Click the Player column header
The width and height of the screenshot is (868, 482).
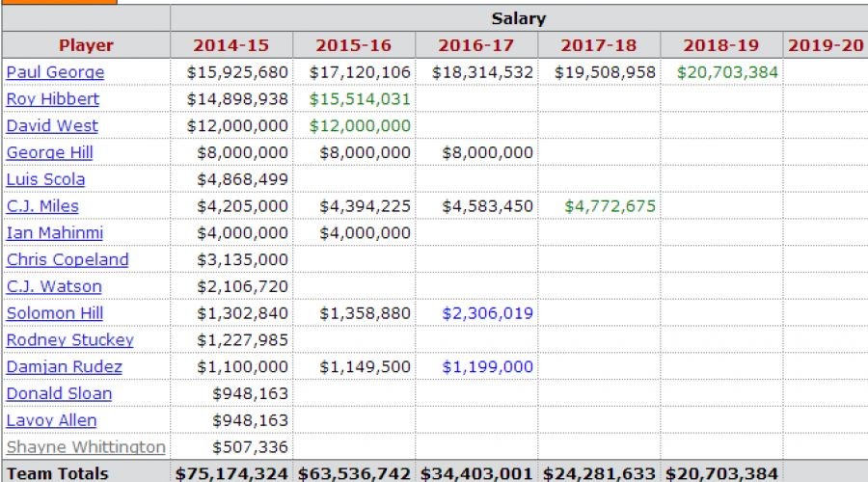pos(86,45)
